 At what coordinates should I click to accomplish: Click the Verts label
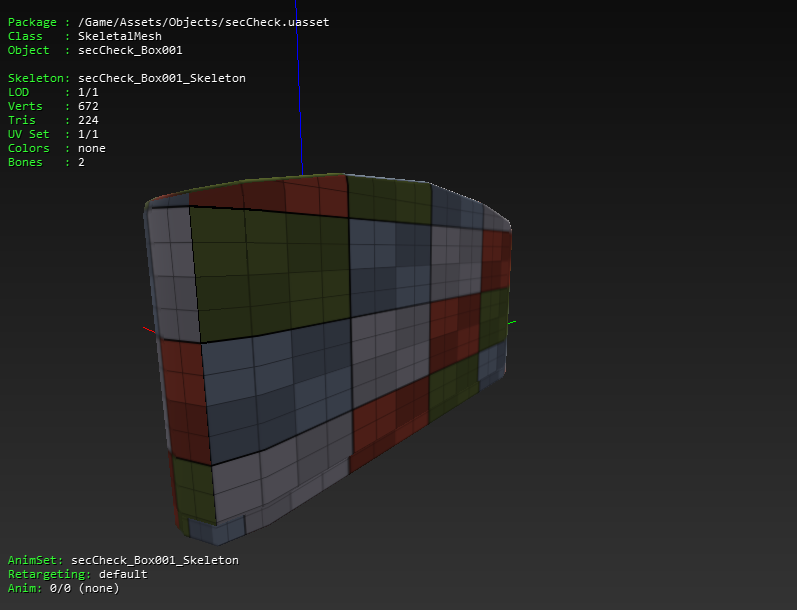click(25, 106)
